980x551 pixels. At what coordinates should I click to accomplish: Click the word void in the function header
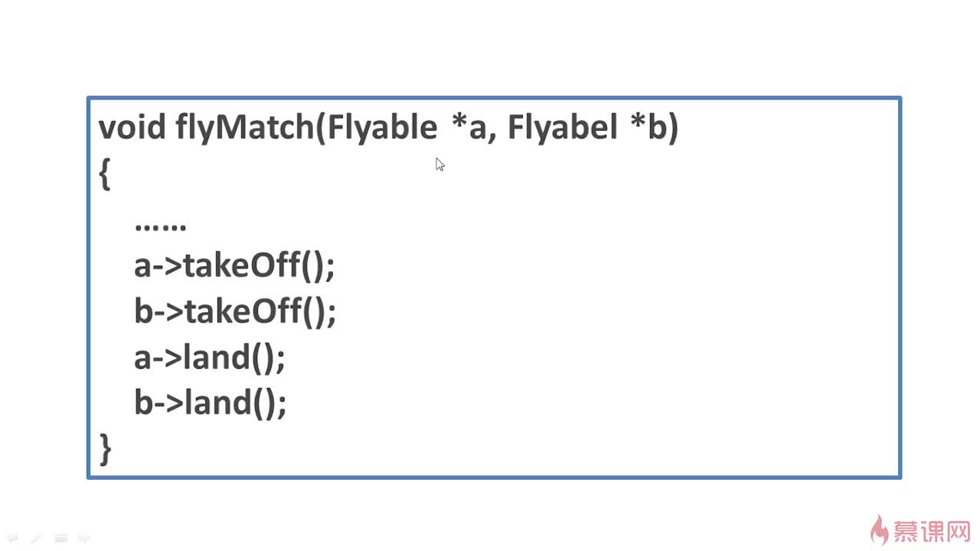(132, 127)
